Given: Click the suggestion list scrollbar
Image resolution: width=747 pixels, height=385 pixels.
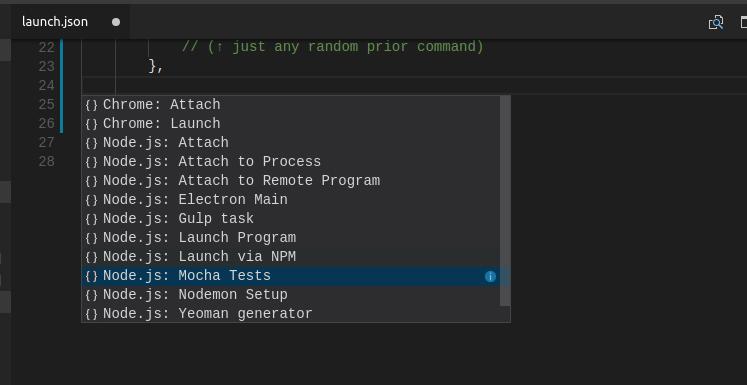Looking at the screenshot, I should point(505,201).
